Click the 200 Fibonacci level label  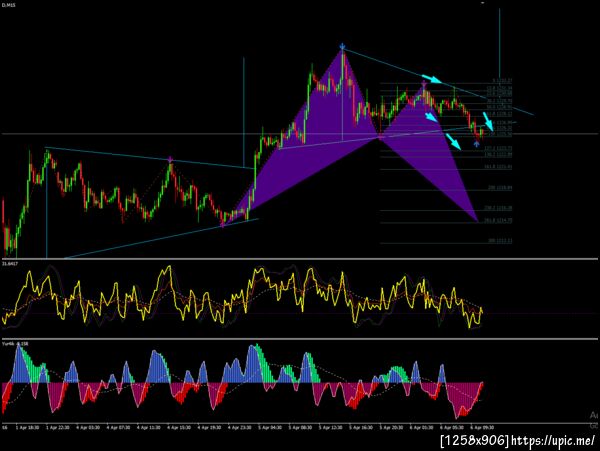pos(500,188)
